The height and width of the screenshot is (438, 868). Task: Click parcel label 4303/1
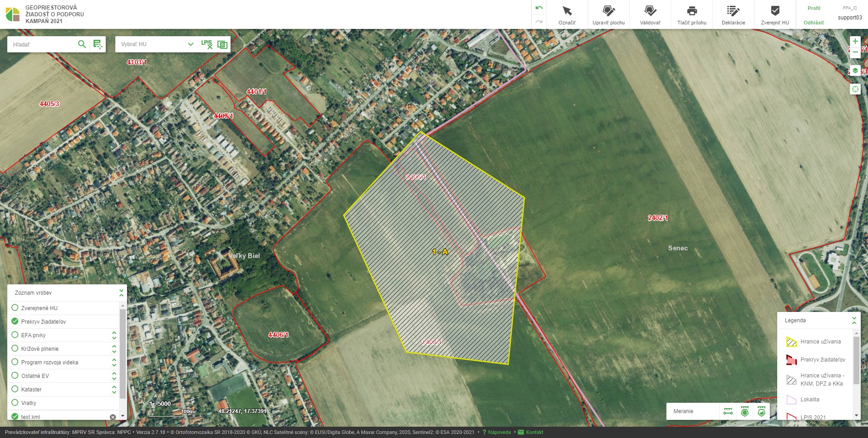(137, 62)
